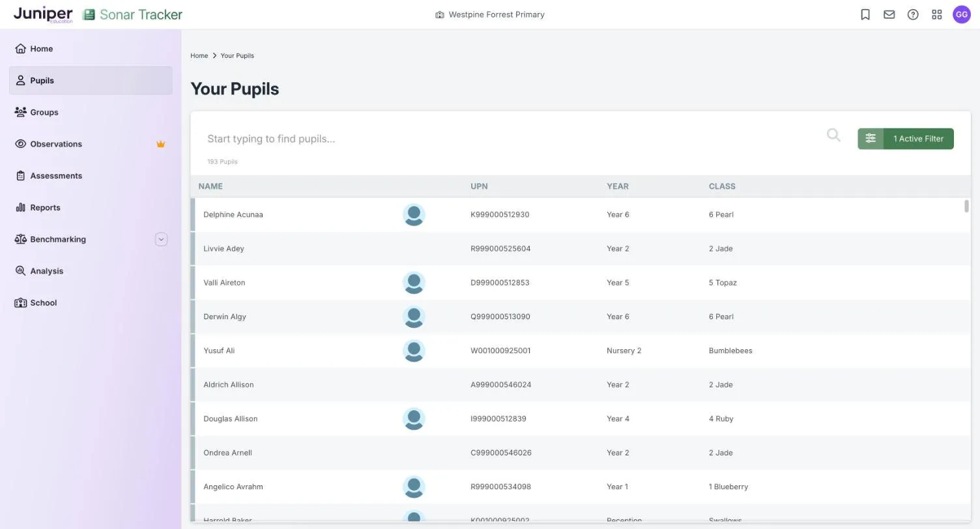
Task: Open Assessments in the sidebar
Action: pos(91,176)
